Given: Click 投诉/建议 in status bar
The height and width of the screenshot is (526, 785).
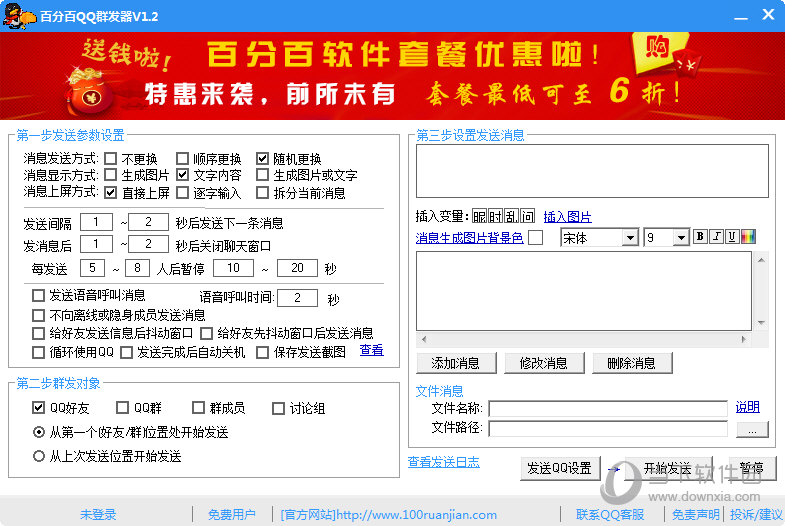Looking at the screenshot, I should pyautogui.click(x=756, y=514).
